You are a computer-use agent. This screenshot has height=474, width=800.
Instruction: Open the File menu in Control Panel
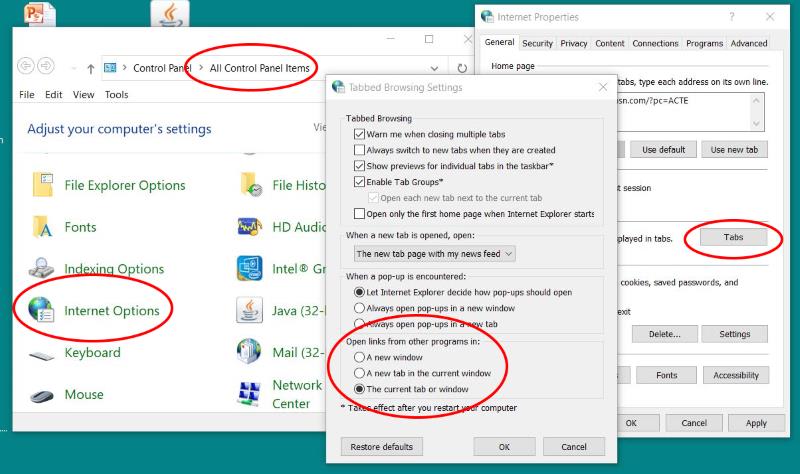tap(27, 94)
